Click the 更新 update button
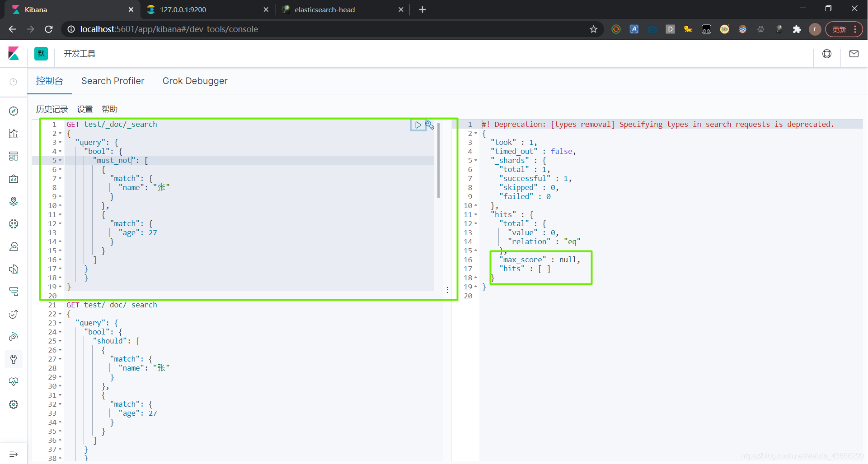 (844, 29)
